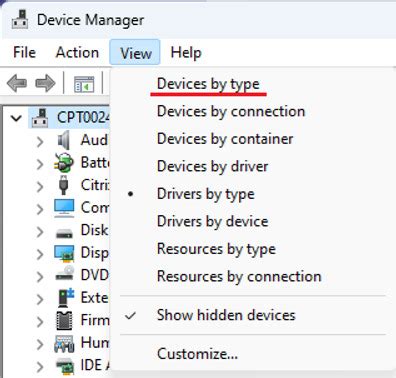Click the Device Manager title bar icon
This screenshot has width=396, height=378.
pyautogui.click(x=20, y=19)
